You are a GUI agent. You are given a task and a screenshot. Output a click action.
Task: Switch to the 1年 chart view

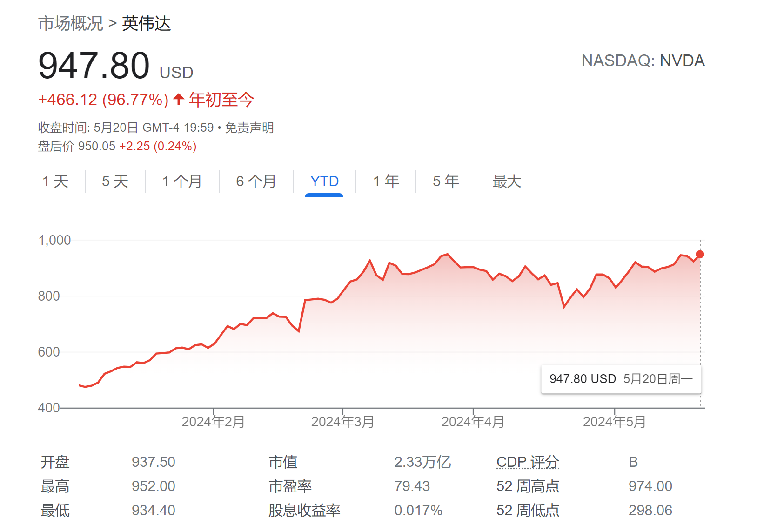[386, 182]
